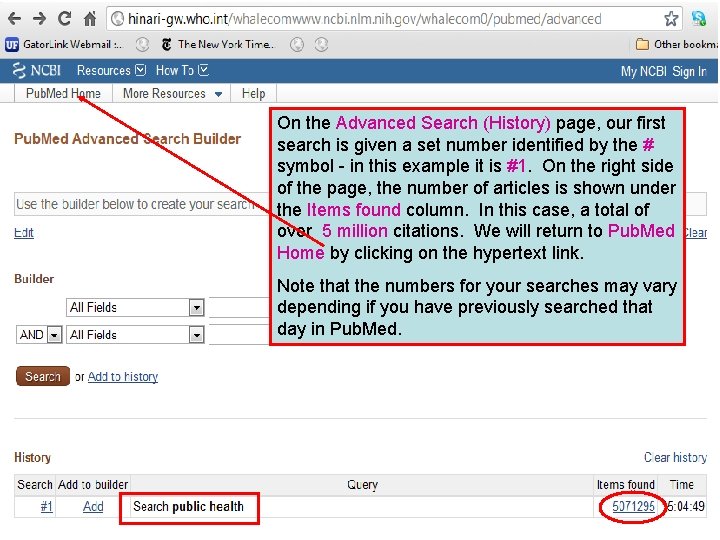Click the 'Builder' section label
The height and width of the screenshot is (540, 720).
coord(34,279)
